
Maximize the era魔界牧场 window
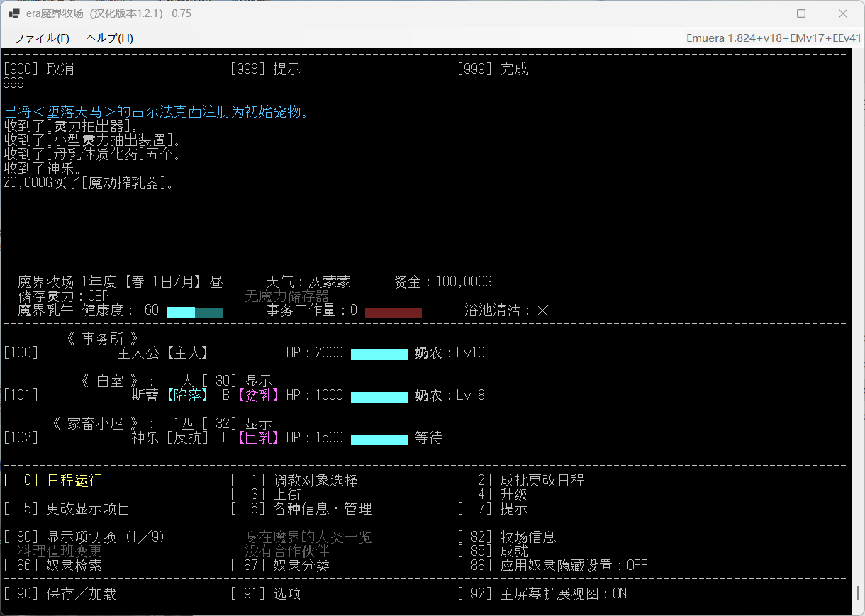tap(801, 13)
